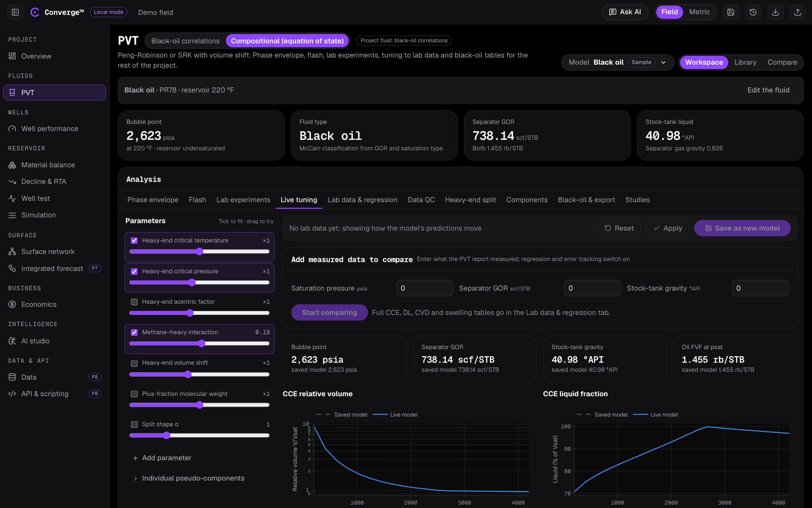Untick Heavy-end critical temperature checkbox

click(x=134, y=240)
